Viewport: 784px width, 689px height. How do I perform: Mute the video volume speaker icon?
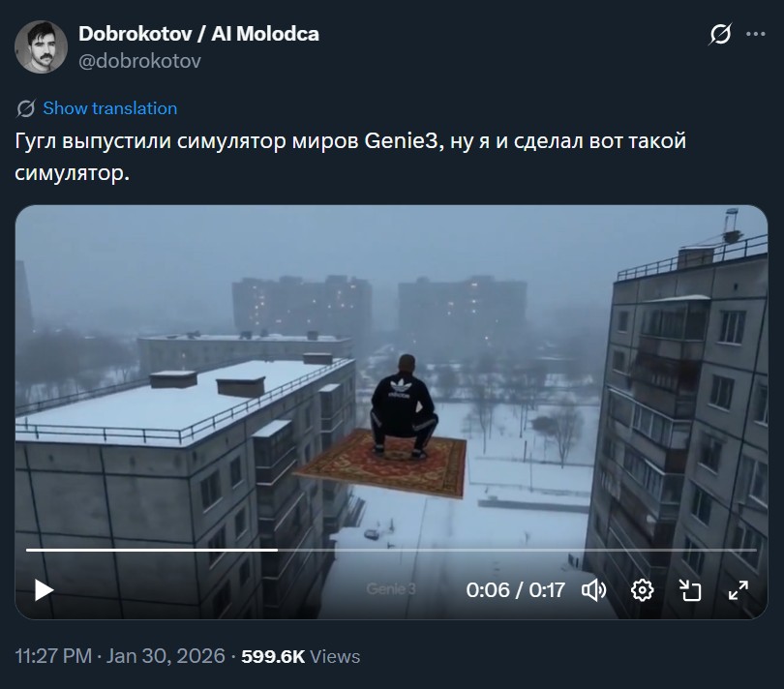click(x=594, y=590)
